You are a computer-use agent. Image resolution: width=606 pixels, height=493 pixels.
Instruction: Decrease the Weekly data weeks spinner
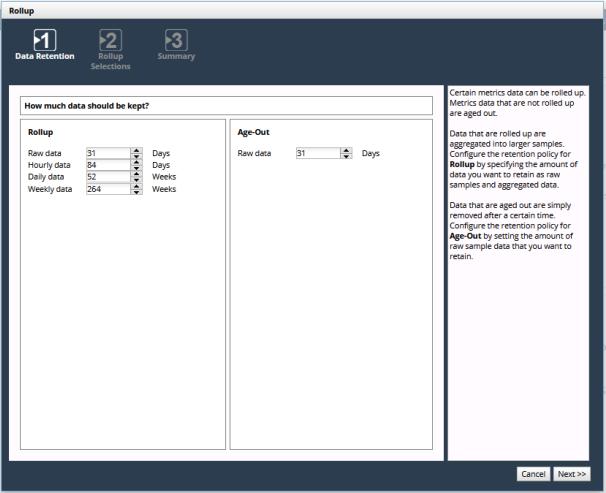pos(137,193)
